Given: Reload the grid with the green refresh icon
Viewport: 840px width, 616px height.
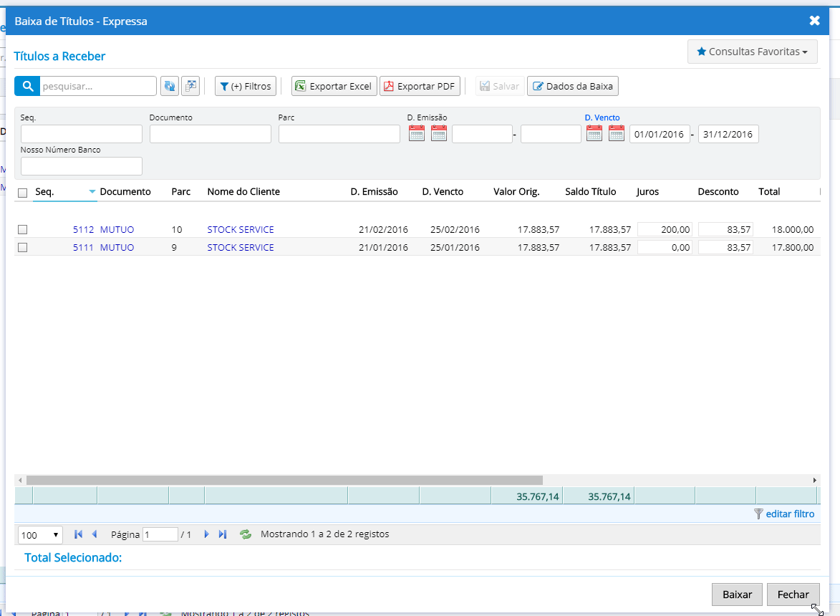Looking at the screenshot, I should (245, 534).
